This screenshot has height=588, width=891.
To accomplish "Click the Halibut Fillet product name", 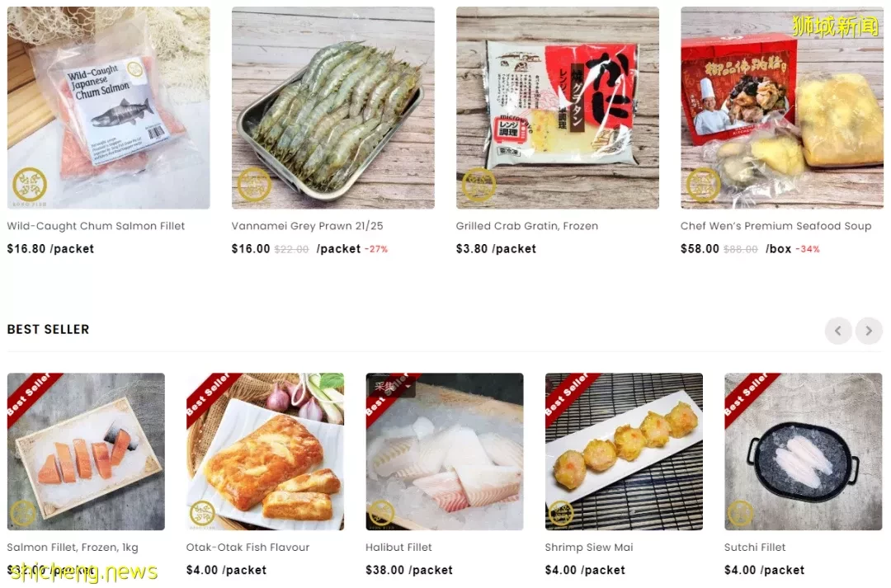I will click(398, 547).
